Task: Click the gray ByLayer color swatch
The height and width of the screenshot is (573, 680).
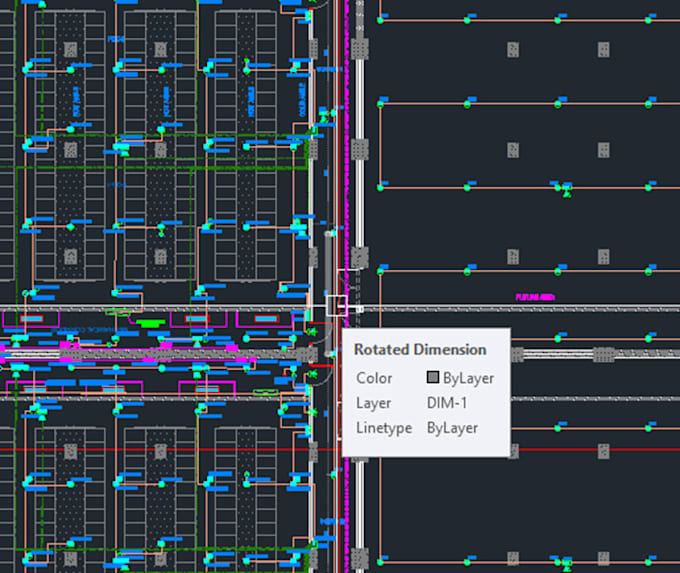Action: click(x=432, y=377)
